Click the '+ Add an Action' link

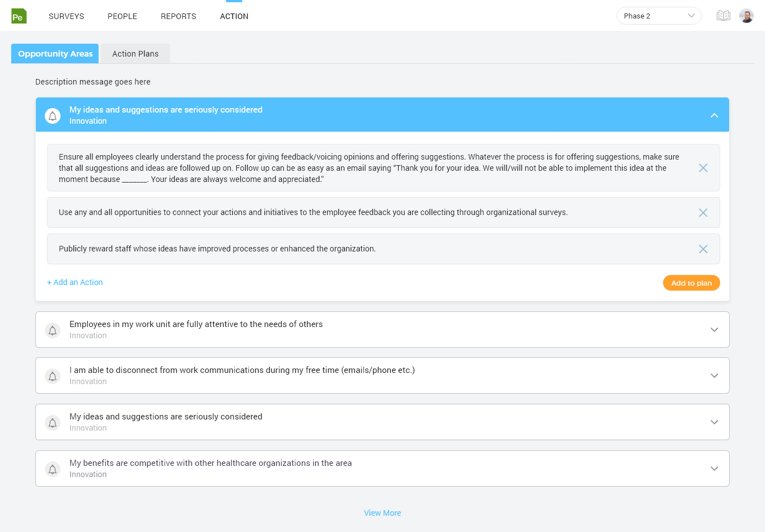point(74,282)
